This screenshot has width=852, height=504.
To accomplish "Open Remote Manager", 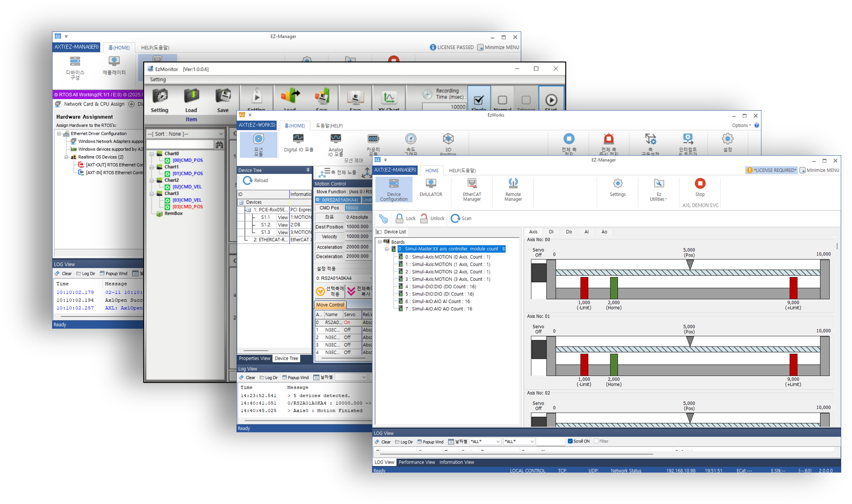I will 513,189.
